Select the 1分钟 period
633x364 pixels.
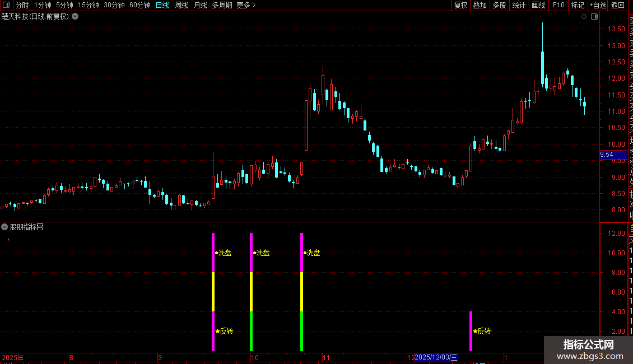43,5
